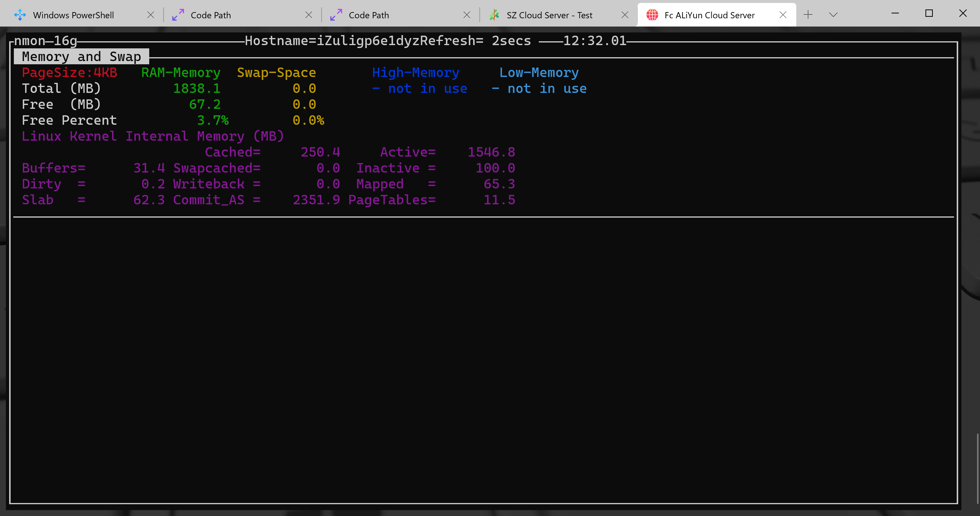Expand the new tab profile dropdown chevron
The height and width of the screenshot is (516, 980).
pos(833,15)
